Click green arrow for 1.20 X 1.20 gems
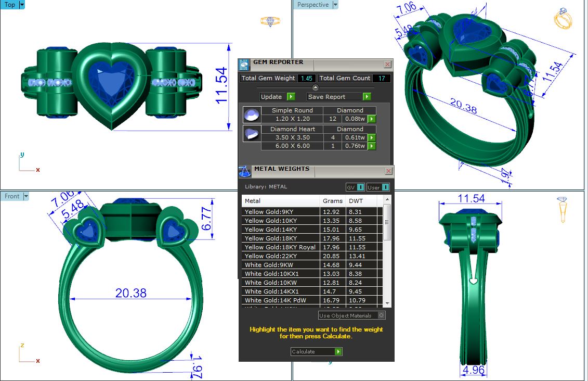 [372, 119]
